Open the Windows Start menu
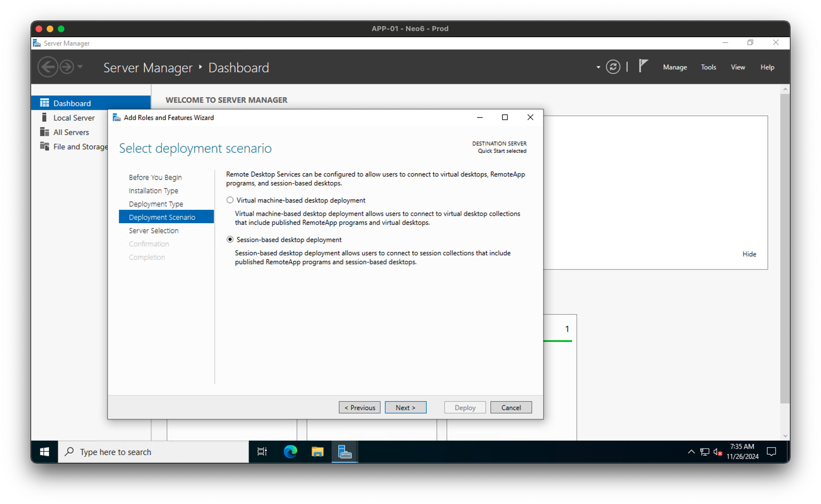 point(44,452)
